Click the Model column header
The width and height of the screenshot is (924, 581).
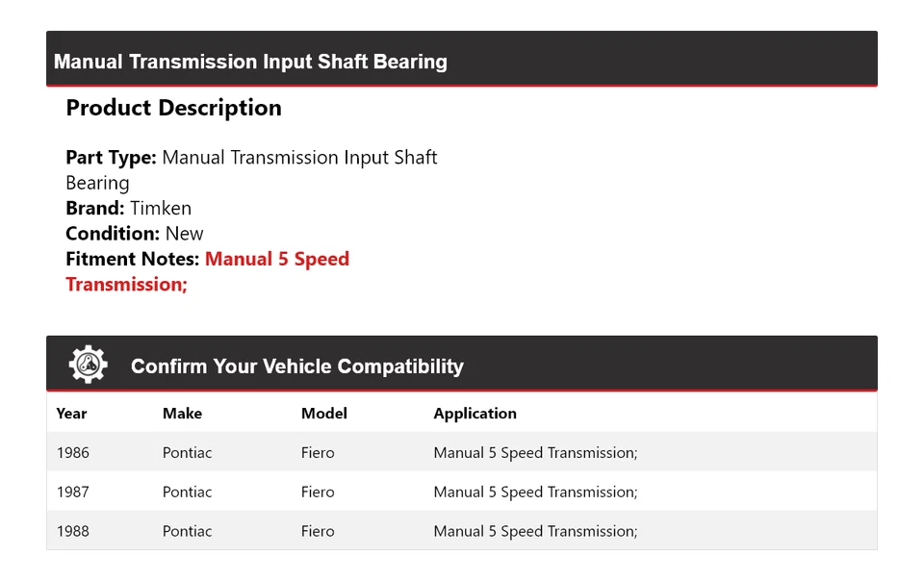click(x=324, y=414)
